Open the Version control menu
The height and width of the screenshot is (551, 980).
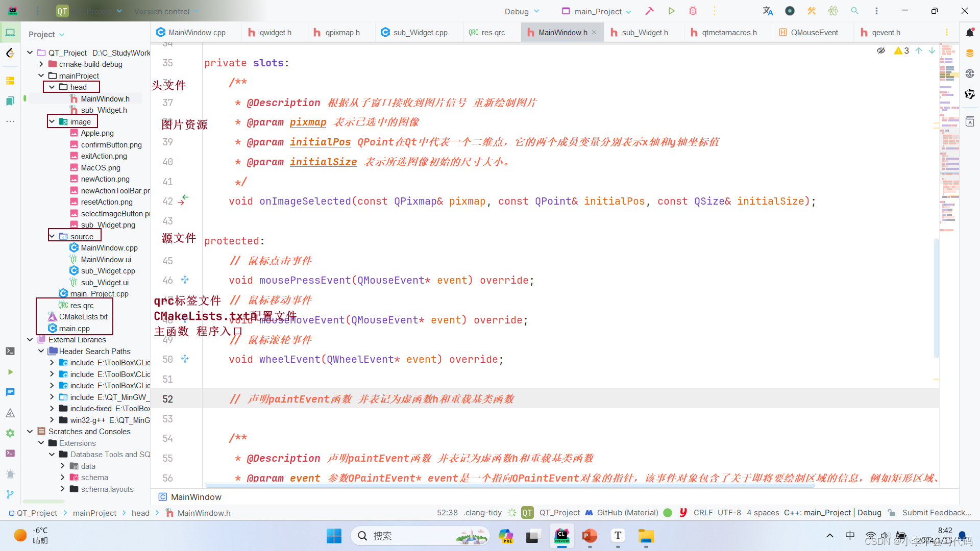pos(166,11)
